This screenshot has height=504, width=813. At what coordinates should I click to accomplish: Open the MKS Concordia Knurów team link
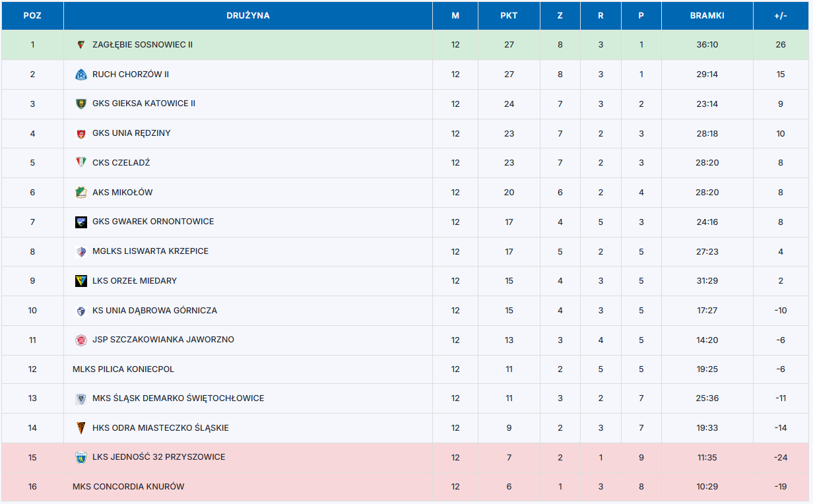128,487
